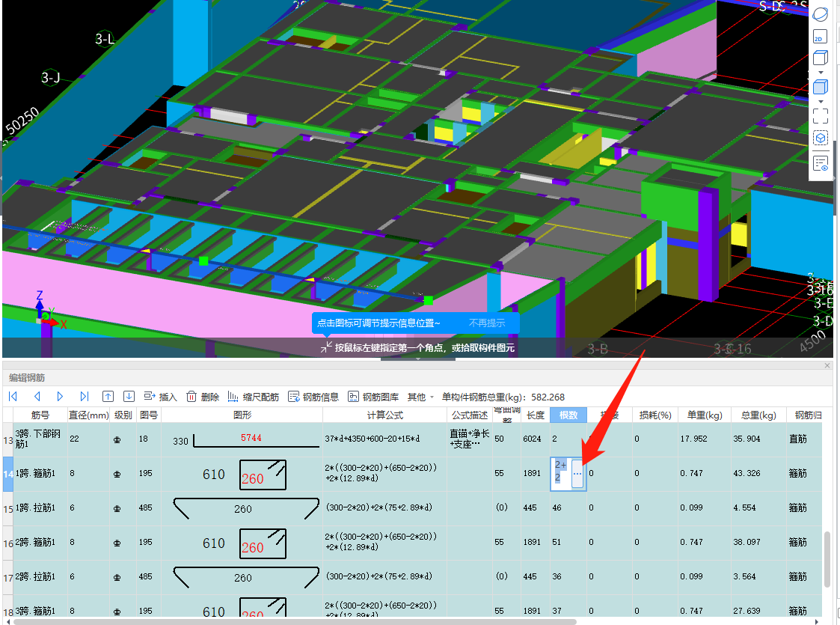Select the 图号 column header
Image resolution: width=840 pixels, height=625 pixels.
pyautogui.click(x=149, y=415)
